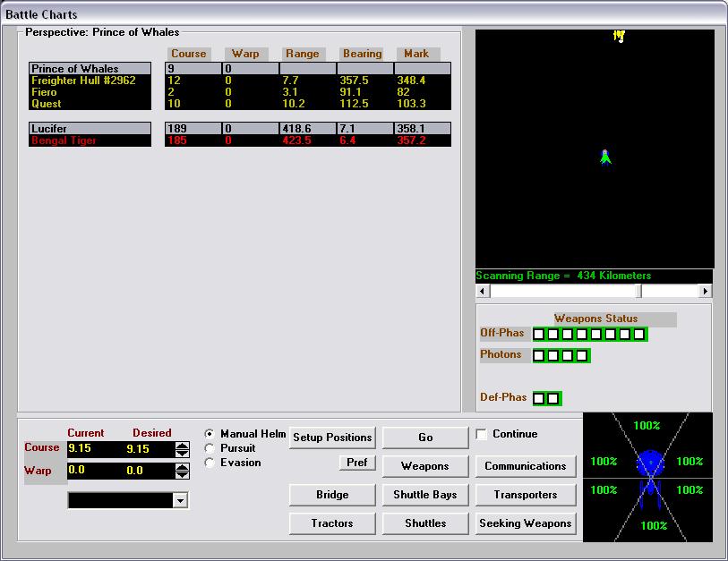Increase scanning range with right arrow
728x561 pixels.
click(706, 291)
